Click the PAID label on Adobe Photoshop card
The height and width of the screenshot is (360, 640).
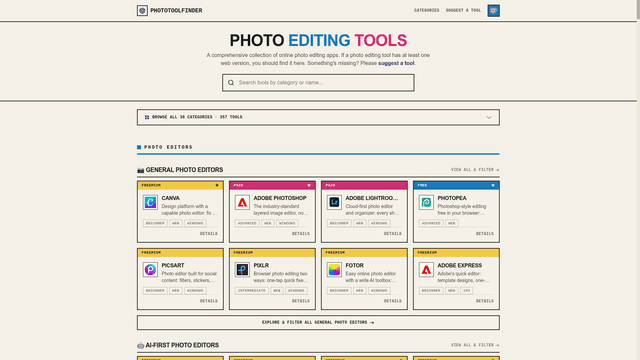(x=238, y=185)
